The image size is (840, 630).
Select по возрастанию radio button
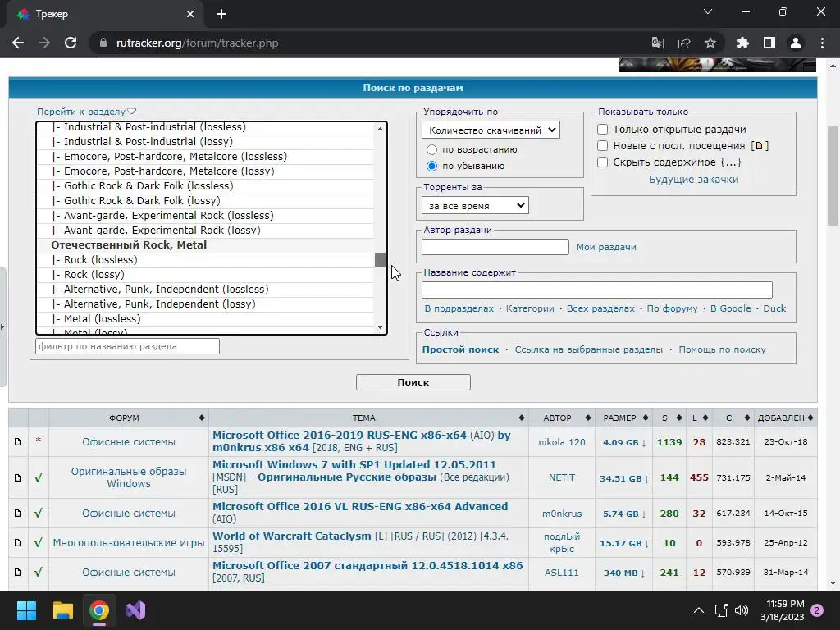click(x=431, y=149)
